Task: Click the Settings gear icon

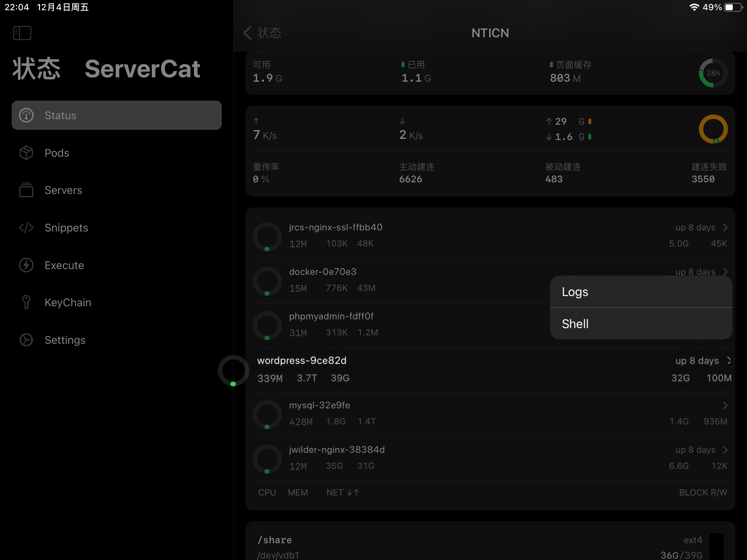Action: click(26, 340)
